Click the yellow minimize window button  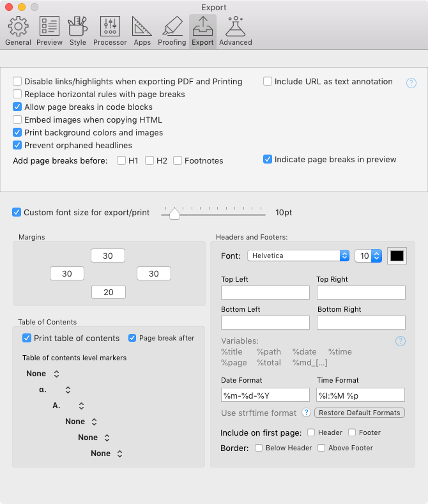(22, 7)
